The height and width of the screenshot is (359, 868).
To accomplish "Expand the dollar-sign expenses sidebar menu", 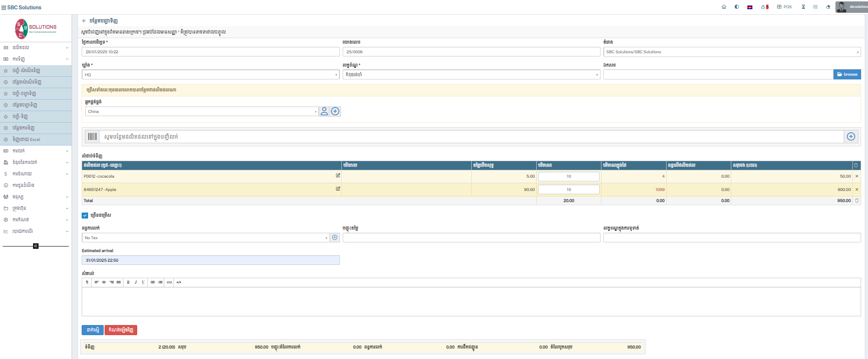I will coord(36,174).
